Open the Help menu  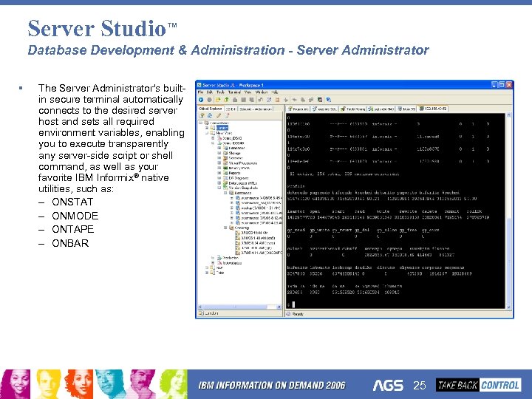[x=274, y=92]
